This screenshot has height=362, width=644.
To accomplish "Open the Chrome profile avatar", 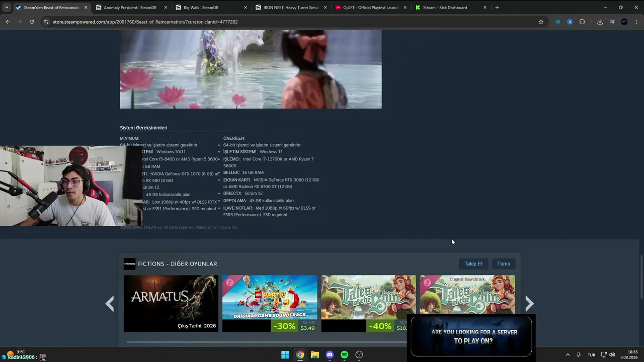I will coord(624,22).
